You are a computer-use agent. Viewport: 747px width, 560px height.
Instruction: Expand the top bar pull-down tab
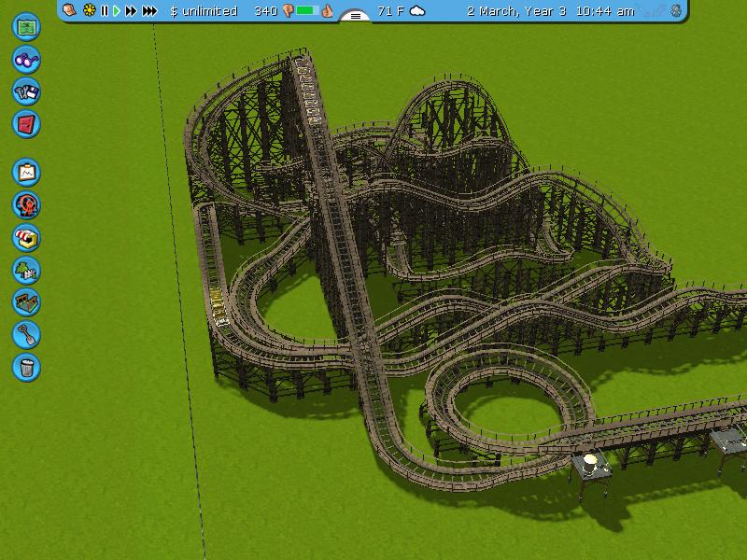(x=356, y=16)
